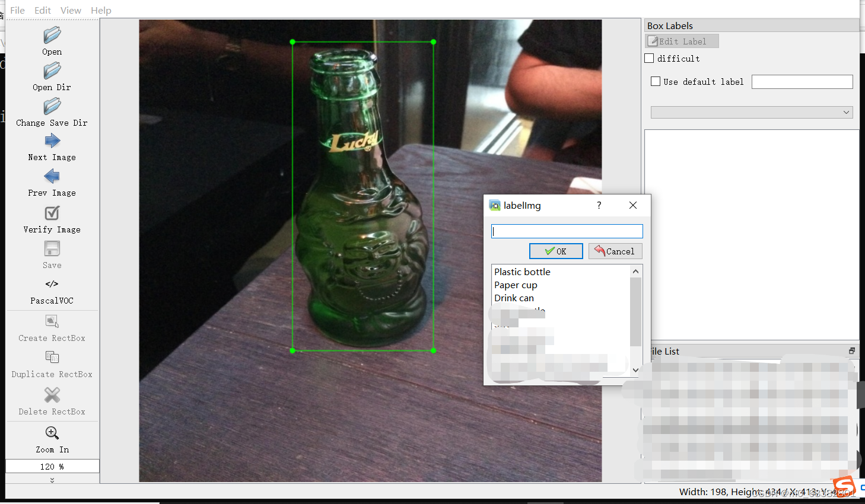Activate Create RectBox tool
The height and width of the screenshot is (504, 865).
52,321
